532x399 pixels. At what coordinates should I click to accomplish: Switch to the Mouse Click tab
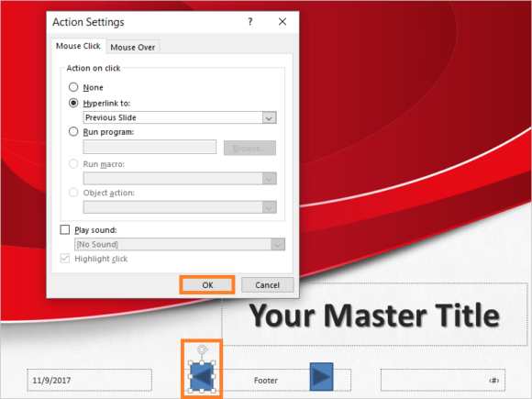tap(78, 46)
